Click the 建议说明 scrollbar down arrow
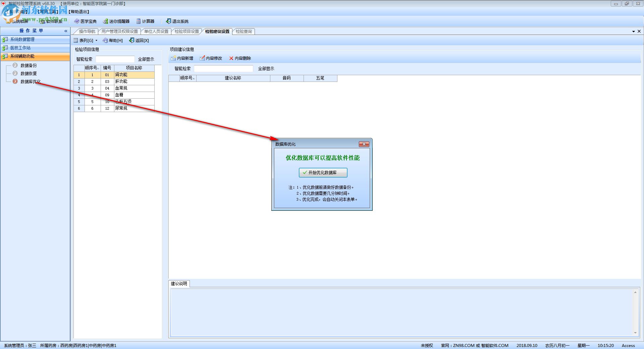This screenshot has width=644, height=349. pyautogui.click(x=635, y=333)
